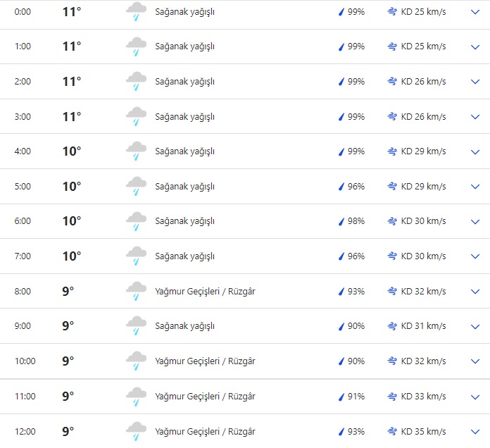Expand the 3:00 forecast row chevron
The height and width of the screenshot is (448, 490).
[475, 117]
